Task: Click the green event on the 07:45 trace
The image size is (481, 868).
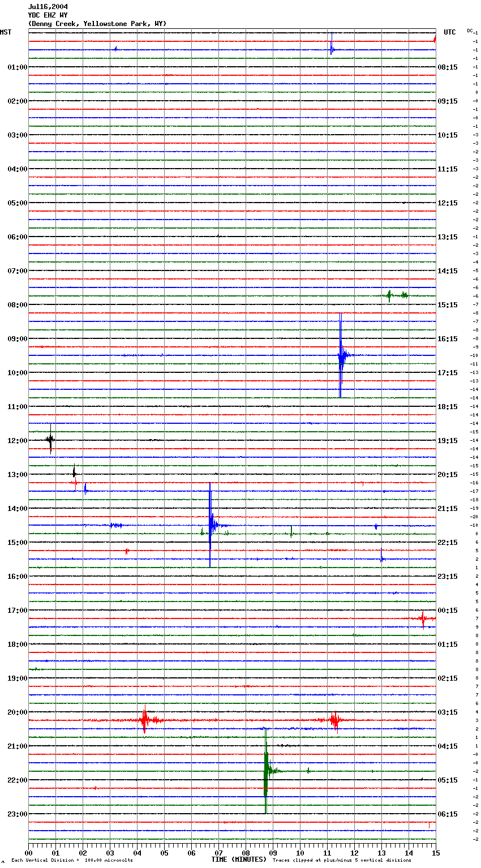Action: pyautogui.click(x=390, y=295)
